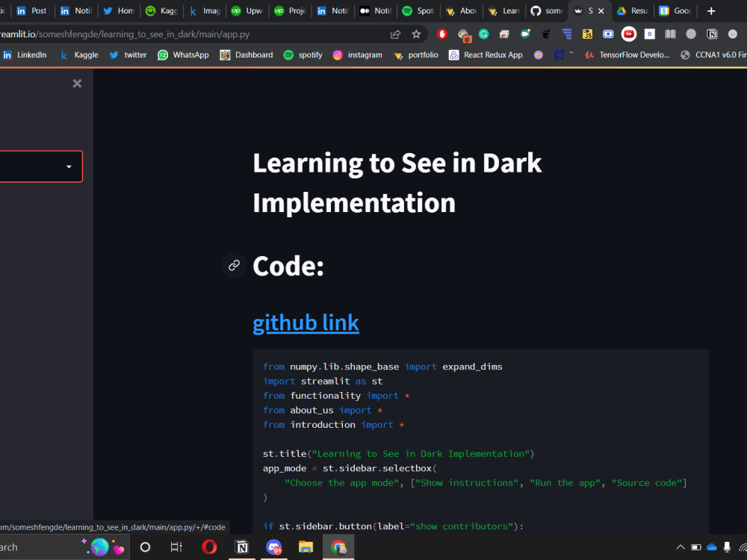Image resolution: width=747 pixels, height=560 pixels.
Task: Click the code line 'import streamlit as st'
Action: [x=323, y=381]
